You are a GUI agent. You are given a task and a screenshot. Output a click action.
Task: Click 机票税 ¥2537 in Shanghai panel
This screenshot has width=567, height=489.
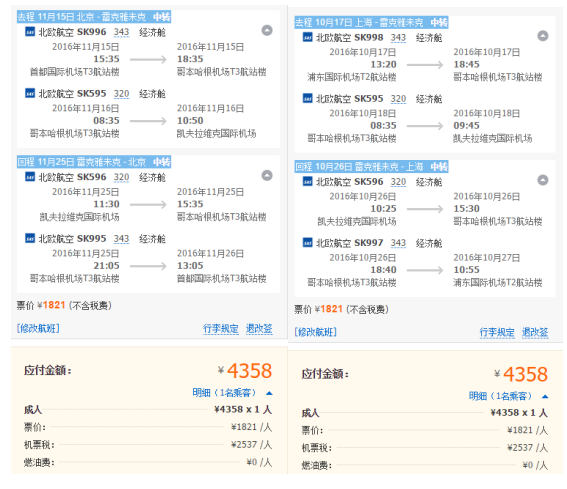[425, 448]
